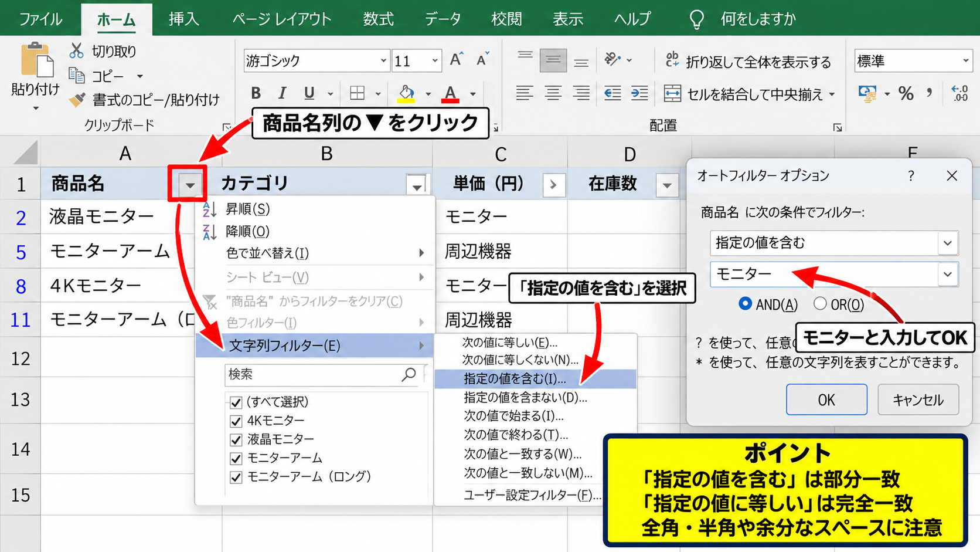Expand the 指定の値を含む condition dropdown

948,243
